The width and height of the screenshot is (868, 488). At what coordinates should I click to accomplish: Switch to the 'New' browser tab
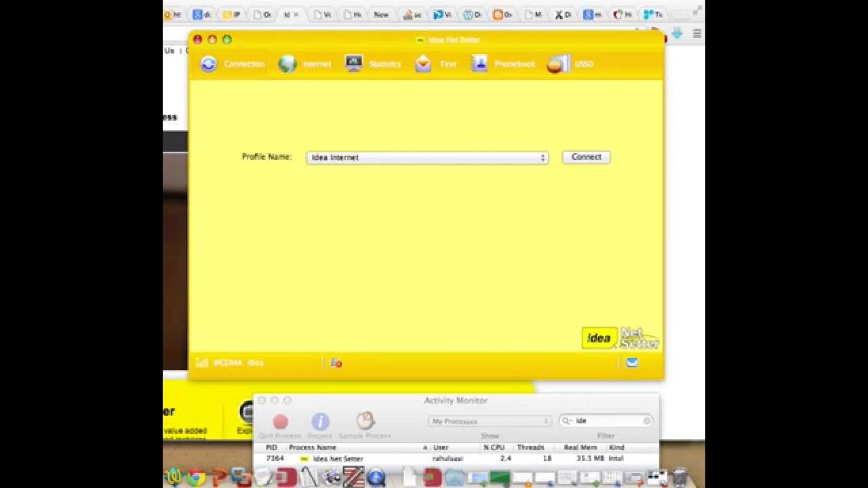[381, 14]
